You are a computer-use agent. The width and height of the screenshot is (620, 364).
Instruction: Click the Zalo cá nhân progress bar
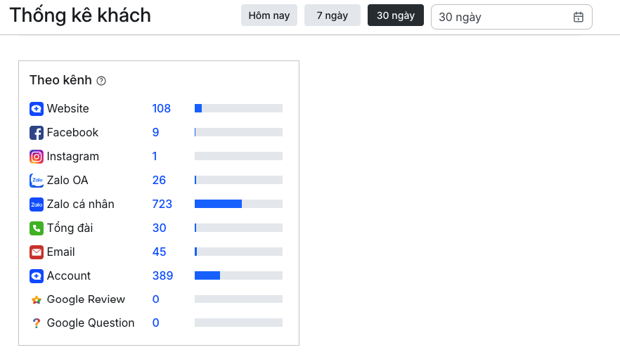(x=238, y=204)
